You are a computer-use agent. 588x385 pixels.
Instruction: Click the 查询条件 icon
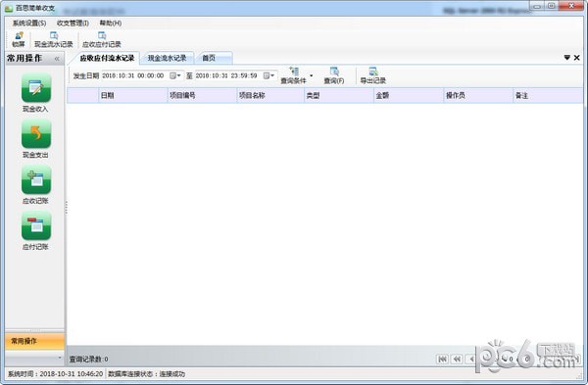[x=294, y=75]
